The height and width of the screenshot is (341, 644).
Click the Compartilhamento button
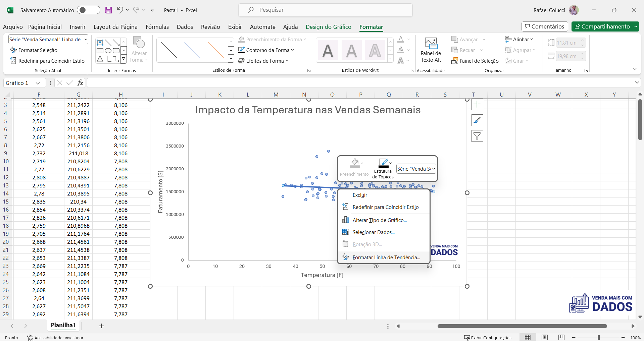click(x=605, y=26)
